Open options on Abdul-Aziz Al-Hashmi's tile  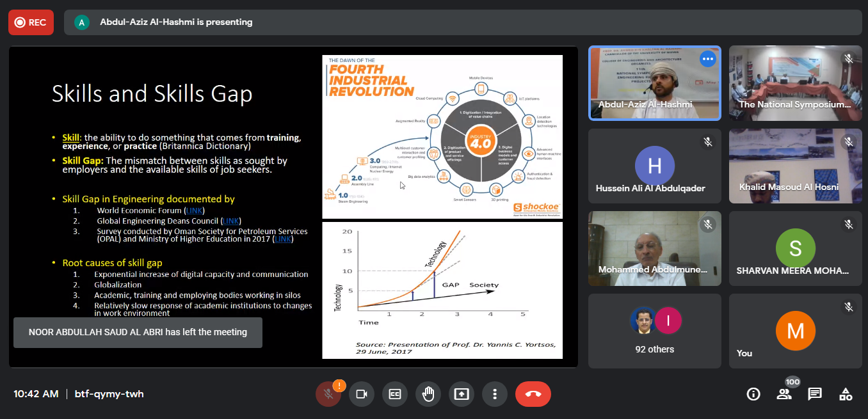(707, 59)
